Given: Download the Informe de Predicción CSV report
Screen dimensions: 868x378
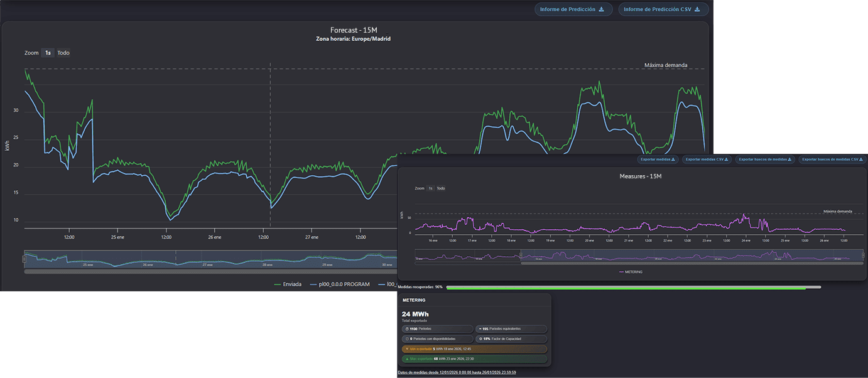Looking at the screenshot, I should [663, 9].
